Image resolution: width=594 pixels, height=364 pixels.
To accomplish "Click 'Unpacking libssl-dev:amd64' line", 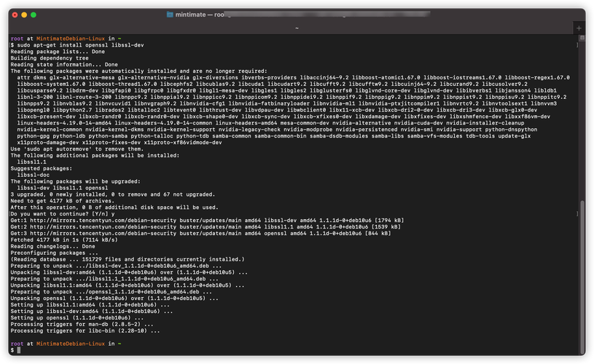I will 129,272.
